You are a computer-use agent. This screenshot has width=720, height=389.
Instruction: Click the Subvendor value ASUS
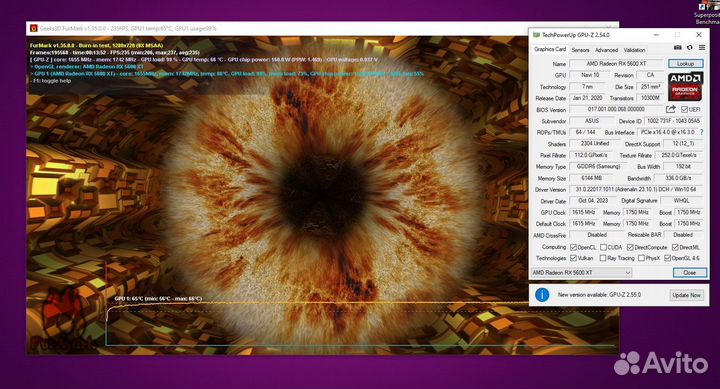(x=592, y=121)
